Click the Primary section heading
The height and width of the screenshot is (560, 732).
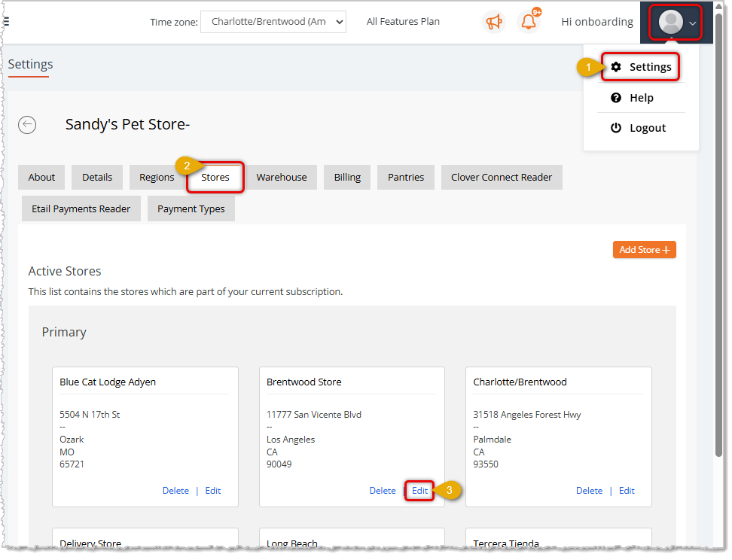click(64, 332)
